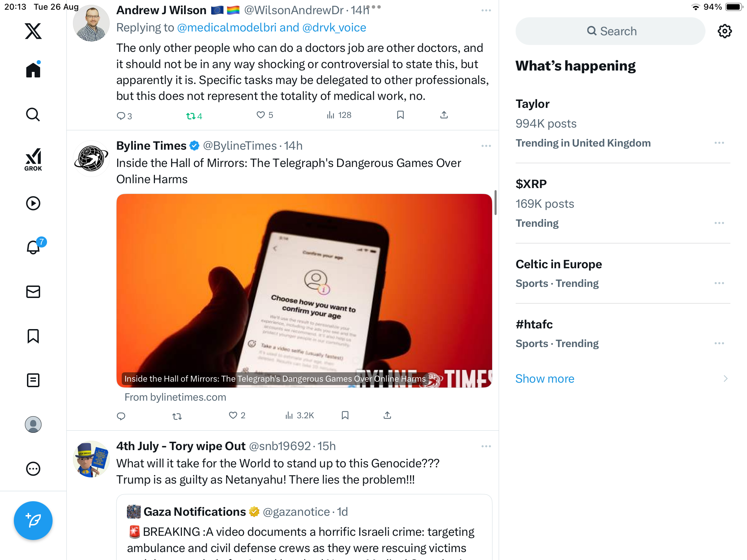
Task: Open more options for Taylor trend
Action: point(719,143)
